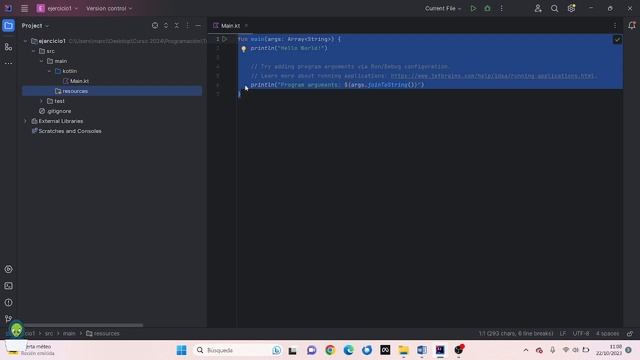
Task: Click the LF line separator widget
Action: (562, 333)
